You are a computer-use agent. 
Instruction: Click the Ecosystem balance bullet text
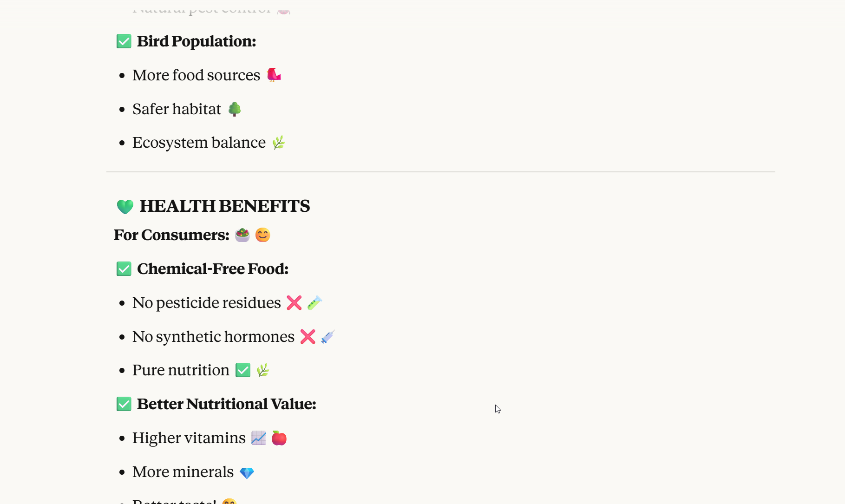199,143
